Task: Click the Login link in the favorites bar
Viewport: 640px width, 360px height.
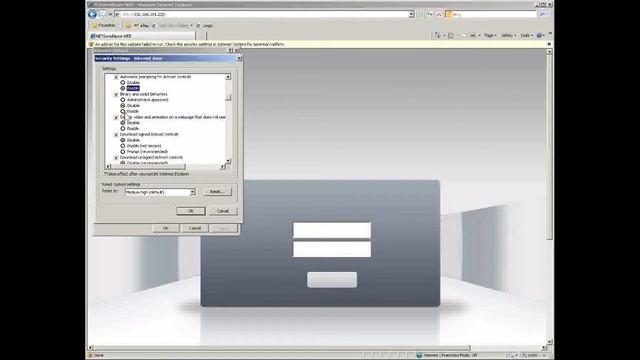Action: (205, 26)
